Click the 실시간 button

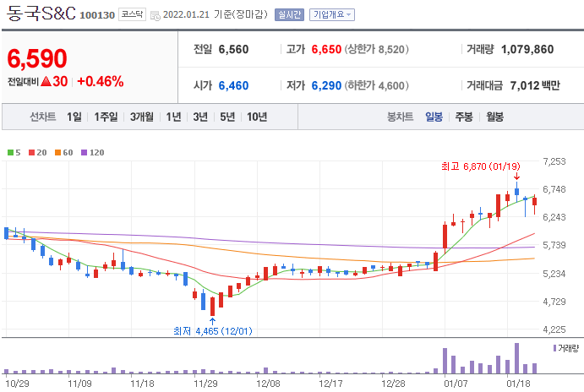289,15
